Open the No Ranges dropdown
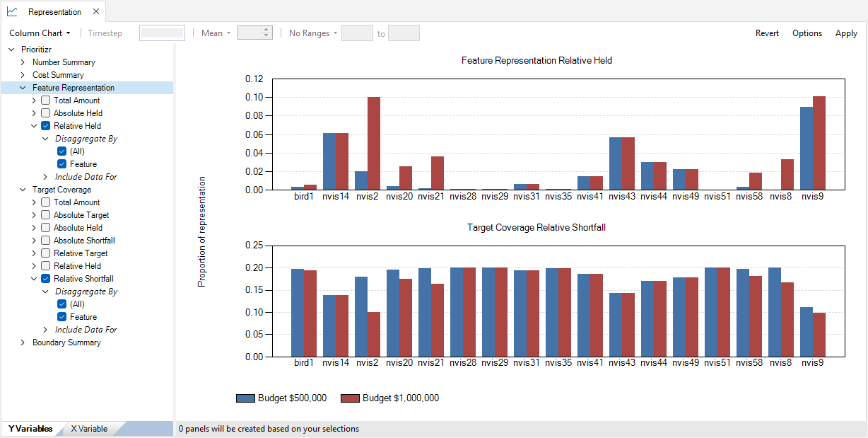The image size is (868, 438). 313,33
